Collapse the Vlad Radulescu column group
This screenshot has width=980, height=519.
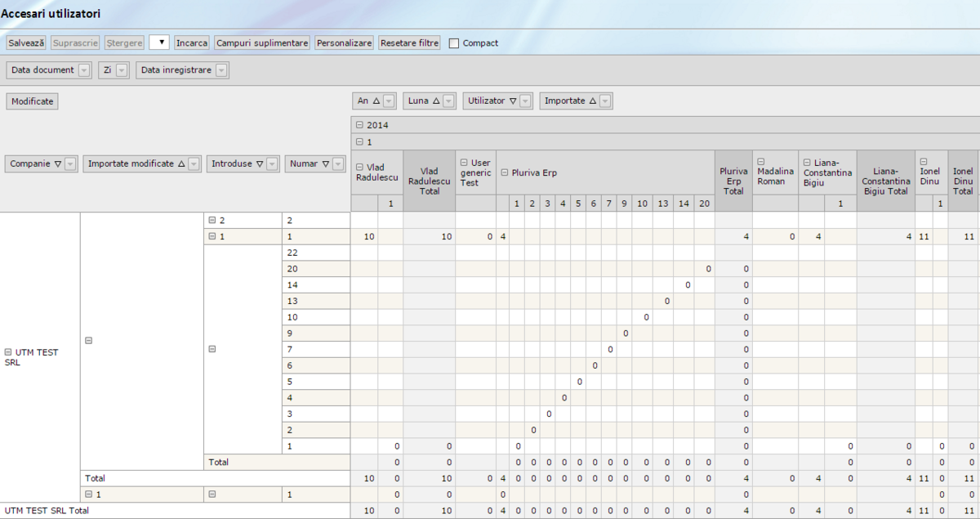(359, 167)
